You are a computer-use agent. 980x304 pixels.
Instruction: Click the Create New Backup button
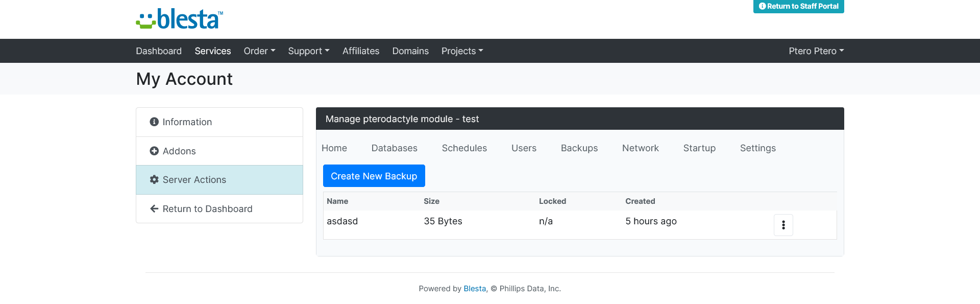(374, 176)
